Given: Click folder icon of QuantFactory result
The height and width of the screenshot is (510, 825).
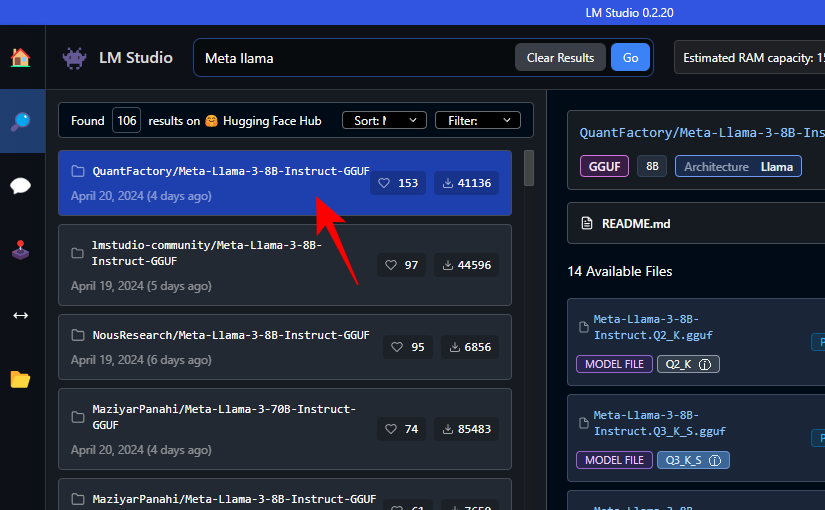Looking at the screenshot, I should 78,171.
